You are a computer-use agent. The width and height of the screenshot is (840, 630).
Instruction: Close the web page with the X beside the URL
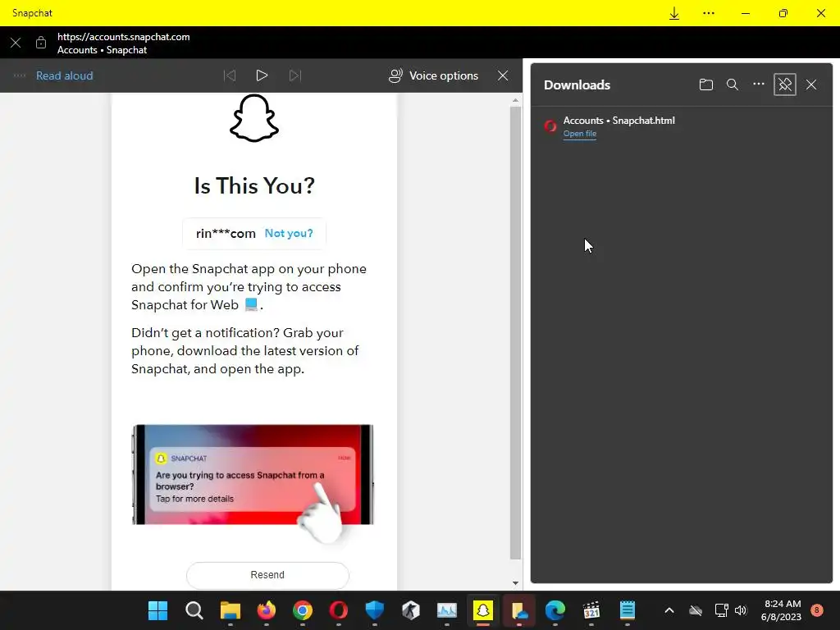coord(16,43)
